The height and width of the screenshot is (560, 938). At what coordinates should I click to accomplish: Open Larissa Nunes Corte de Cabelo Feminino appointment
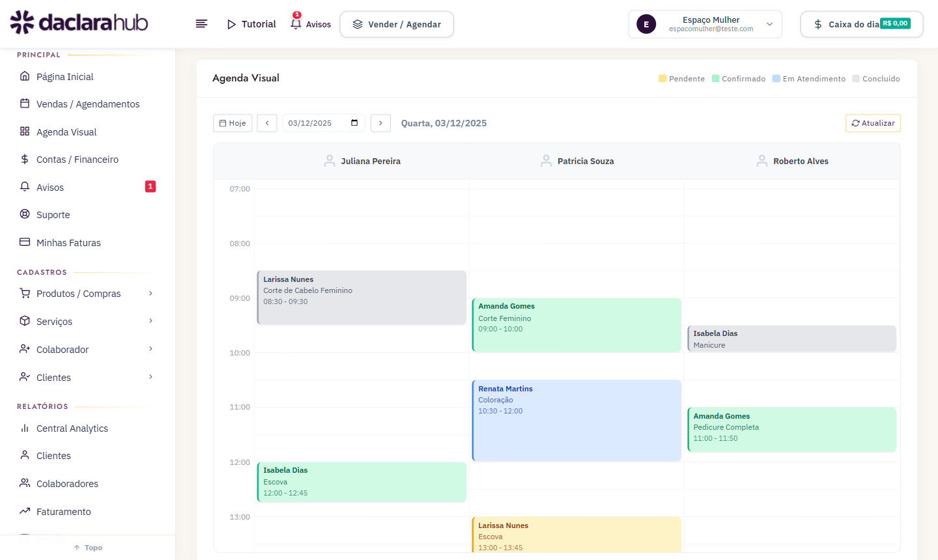coord(362,298)
